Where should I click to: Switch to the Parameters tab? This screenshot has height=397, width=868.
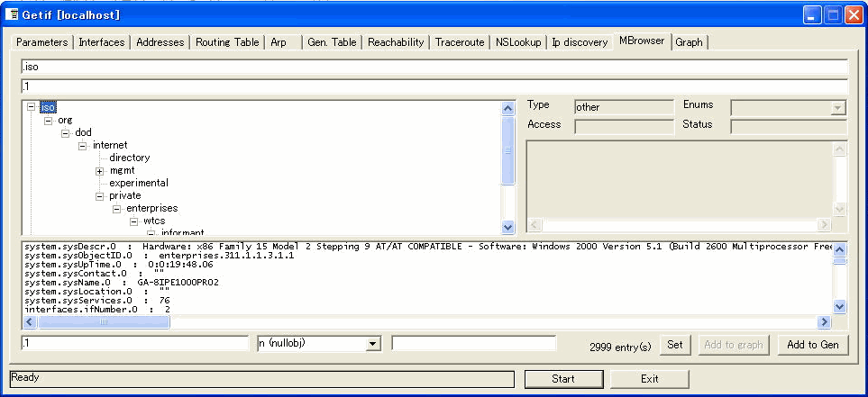(x=41, y=42)
